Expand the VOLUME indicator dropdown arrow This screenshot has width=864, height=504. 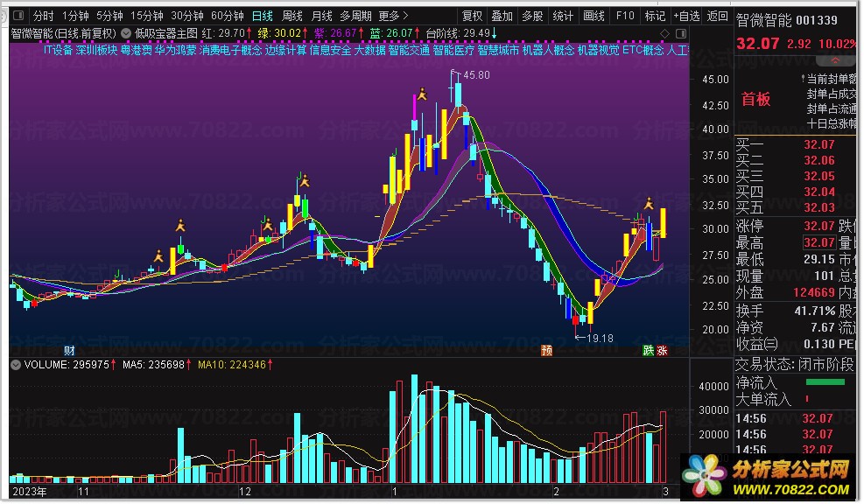(16, 365)
